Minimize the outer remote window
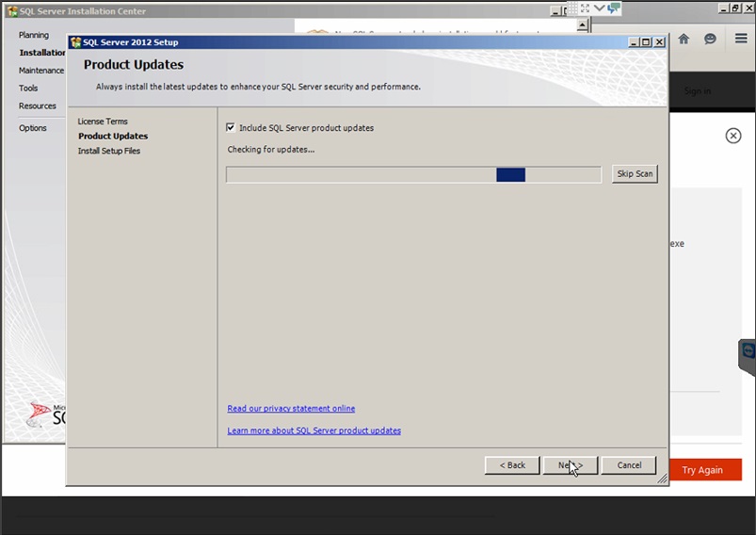 [724, 8]
